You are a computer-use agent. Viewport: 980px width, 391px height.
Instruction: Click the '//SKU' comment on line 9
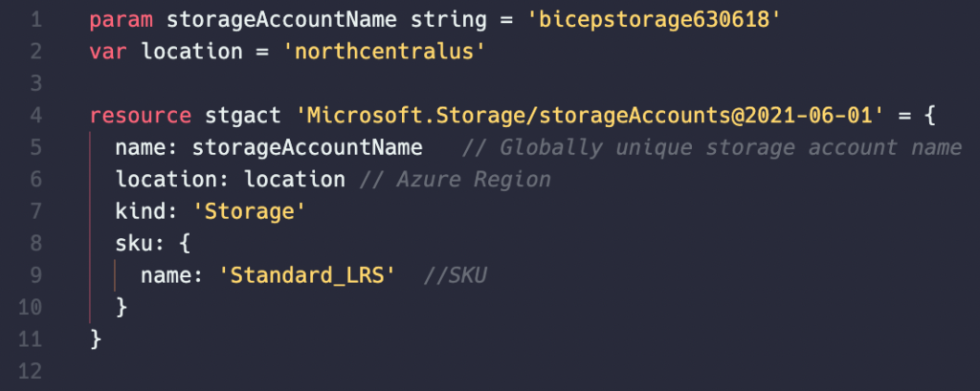455,275
